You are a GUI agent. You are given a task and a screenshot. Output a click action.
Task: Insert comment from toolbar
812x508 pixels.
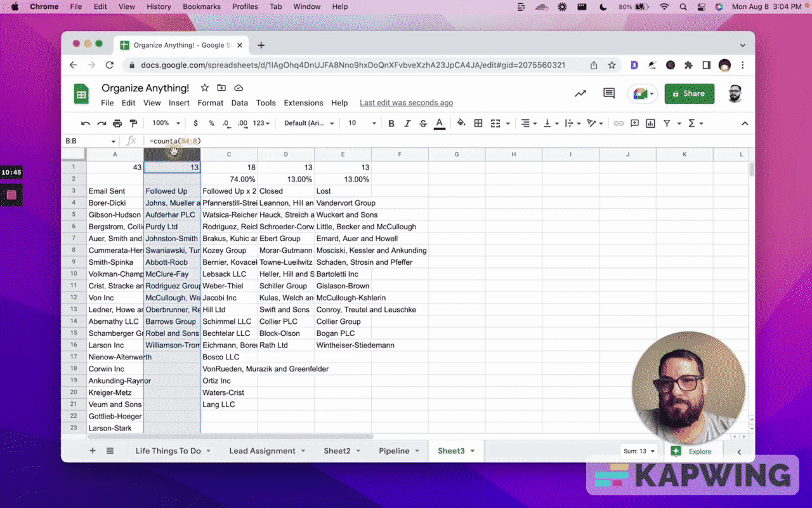pos(634,123)
